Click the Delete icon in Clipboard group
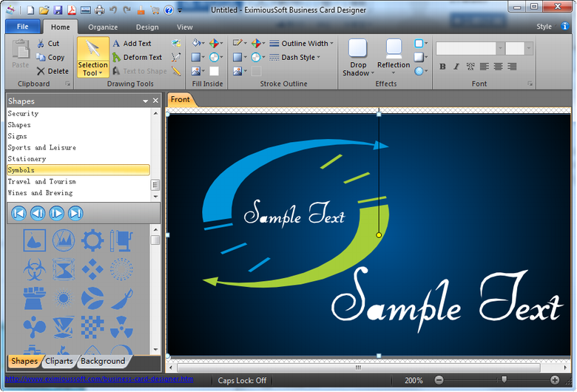This screenshot has width=577, height=392. tap(52, 71)
